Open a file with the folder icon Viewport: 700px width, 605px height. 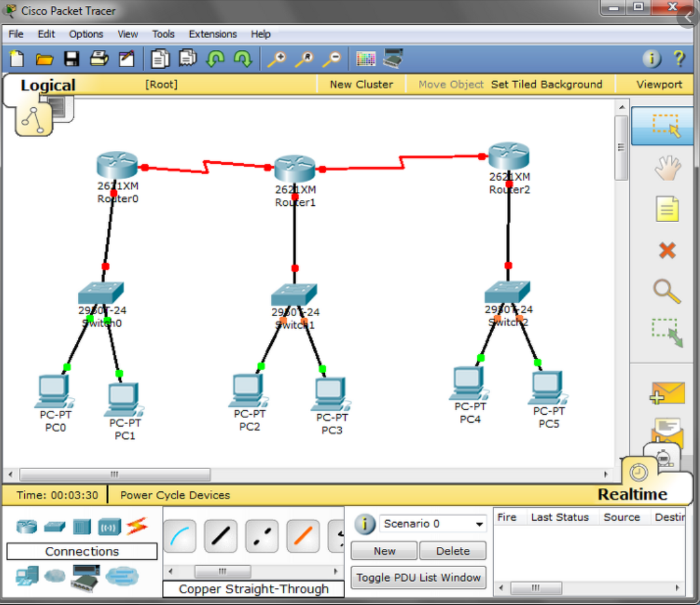coord(44,59)
